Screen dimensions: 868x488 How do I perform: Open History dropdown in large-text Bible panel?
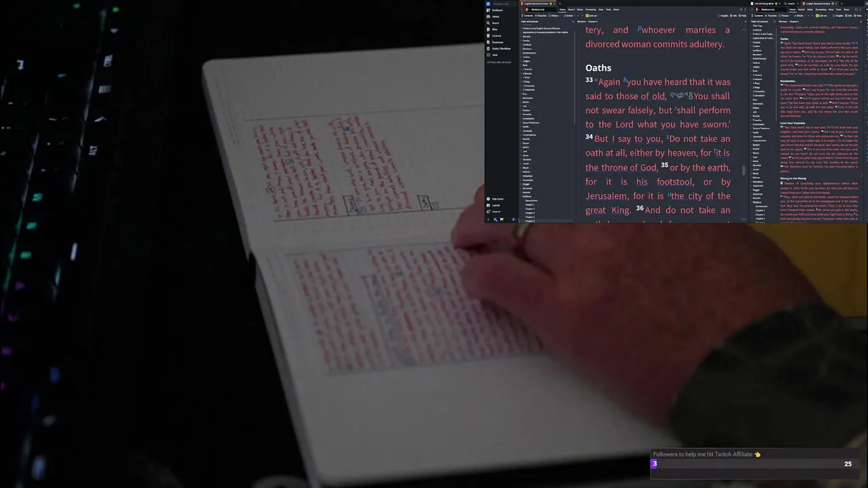point(556,16)
